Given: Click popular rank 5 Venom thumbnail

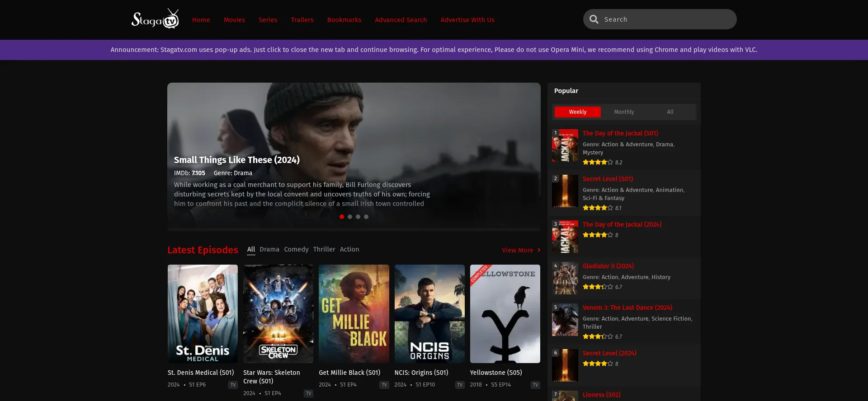Looking at the screenshot, I should click(565, 320).
